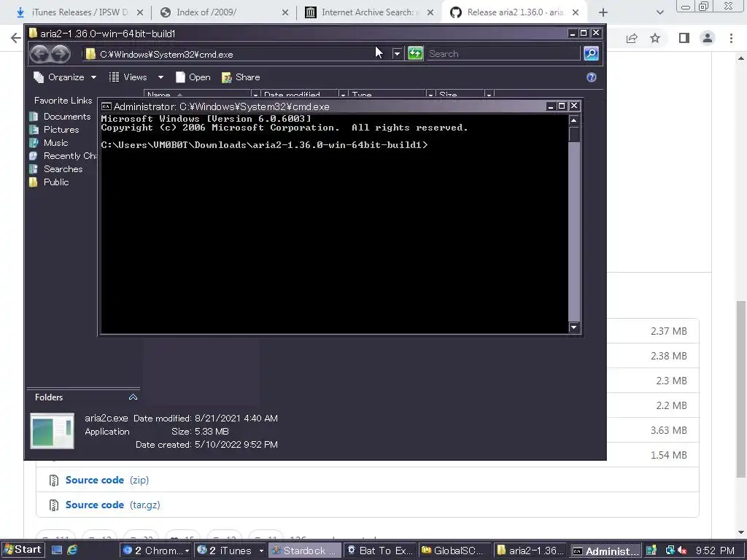This screenshot has width=747, height=560.
Task: Open Chrome profile avatar
Action: coord(708,38)
